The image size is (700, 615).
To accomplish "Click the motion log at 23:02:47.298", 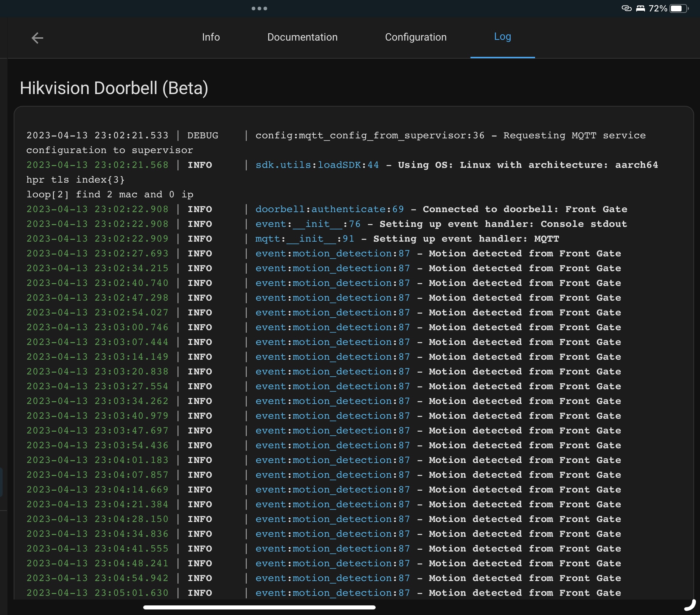I will pos(324,298).
